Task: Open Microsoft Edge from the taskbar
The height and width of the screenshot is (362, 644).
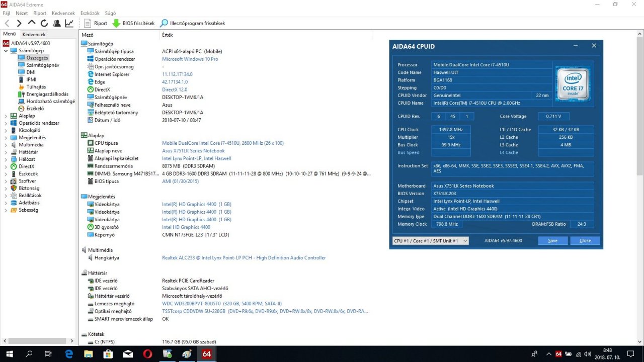Action: 69,354
